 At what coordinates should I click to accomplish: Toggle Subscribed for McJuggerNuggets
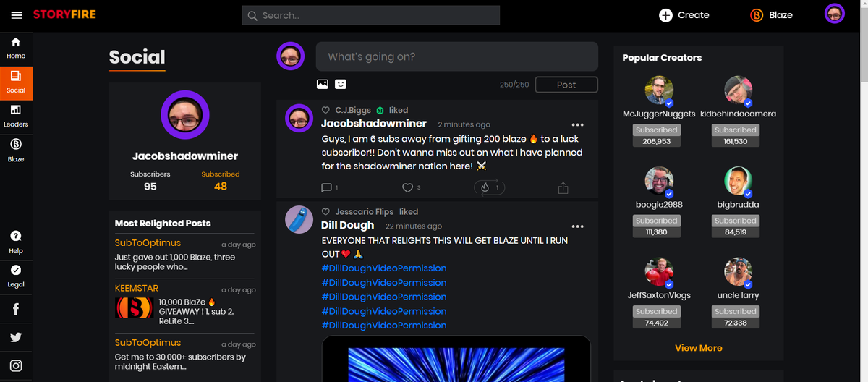656,130
